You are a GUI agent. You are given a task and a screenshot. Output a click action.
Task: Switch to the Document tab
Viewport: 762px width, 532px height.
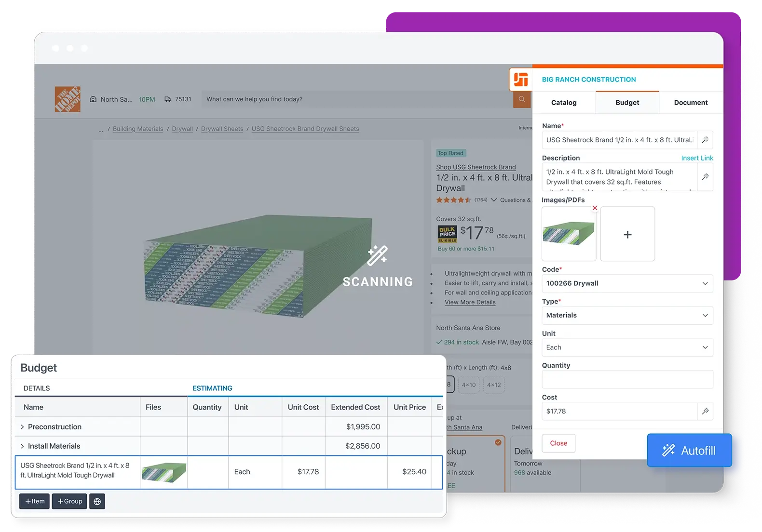coord(691,103)
